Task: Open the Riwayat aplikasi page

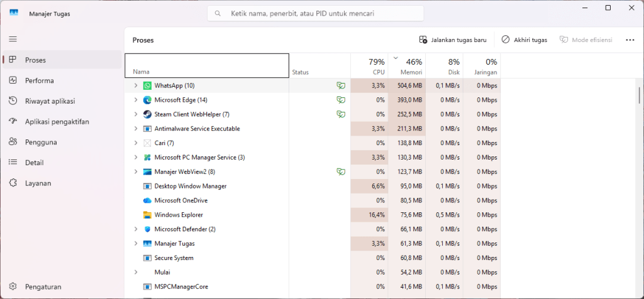Action: click(50, 101)
